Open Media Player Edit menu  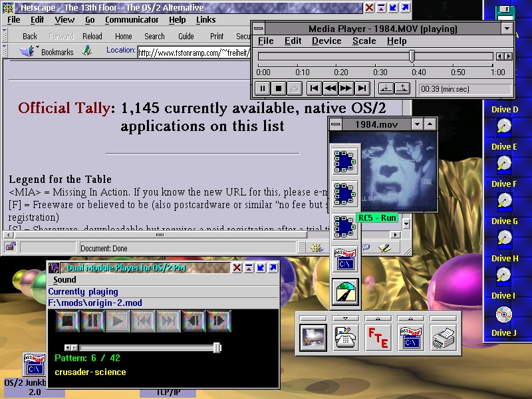pos(293,41)
